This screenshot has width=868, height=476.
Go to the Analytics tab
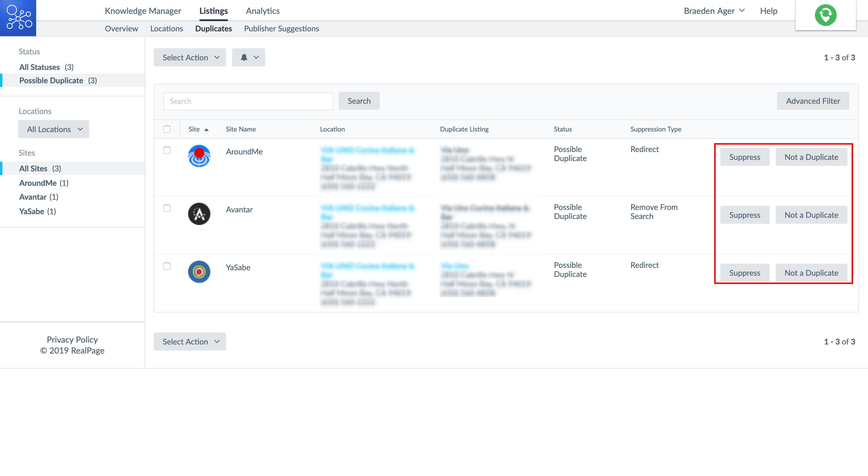pyautogui.click(x=263, y=11)
